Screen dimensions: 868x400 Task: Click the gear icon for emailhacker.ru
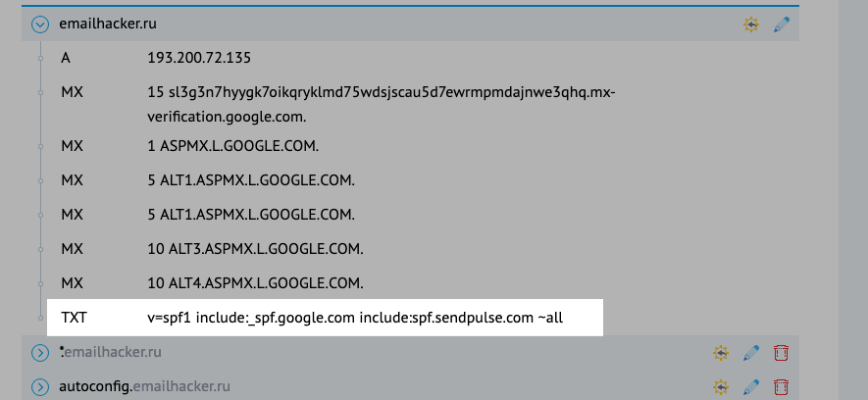[751, 25]
